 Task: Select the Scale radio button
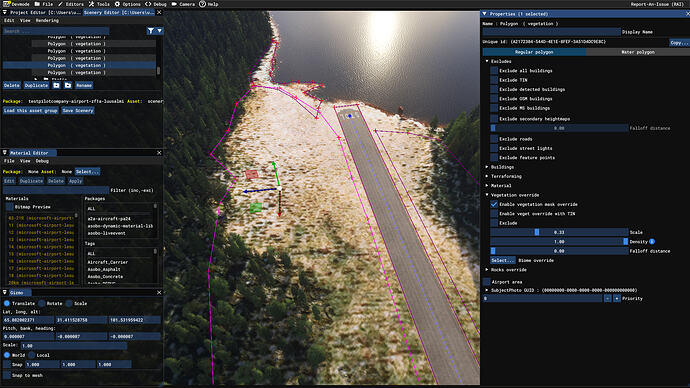69,303
